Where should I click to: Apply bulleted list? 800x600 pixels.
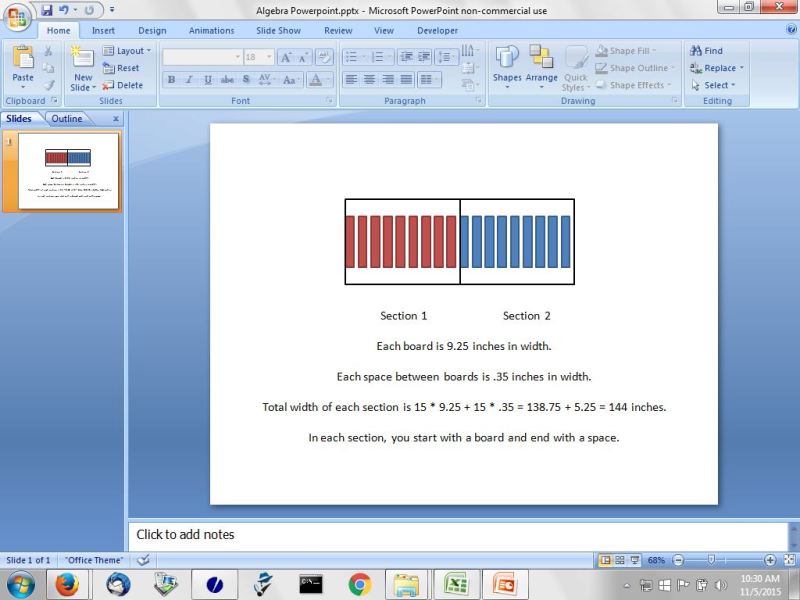(354, 57)
